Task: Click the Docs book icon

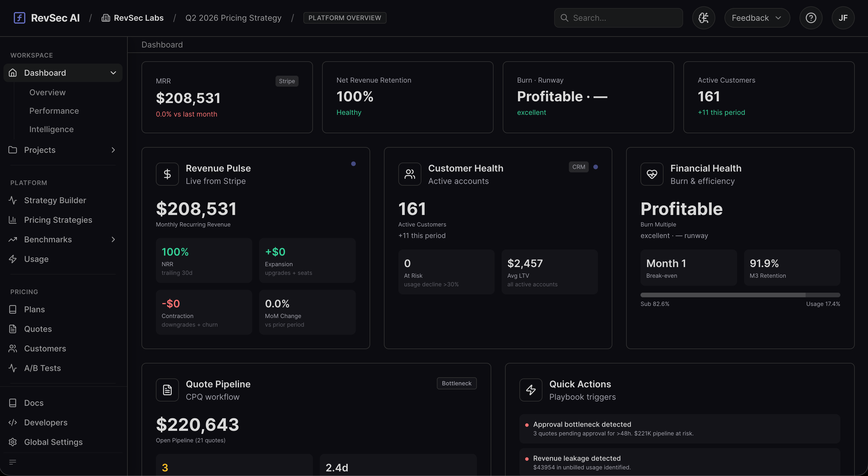Action: pyautogui.click(x=12, y=403)
